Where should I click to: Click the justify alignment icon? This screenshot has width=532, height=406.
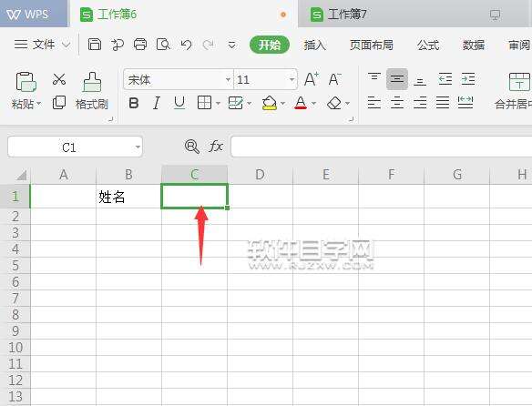[443, 103]
